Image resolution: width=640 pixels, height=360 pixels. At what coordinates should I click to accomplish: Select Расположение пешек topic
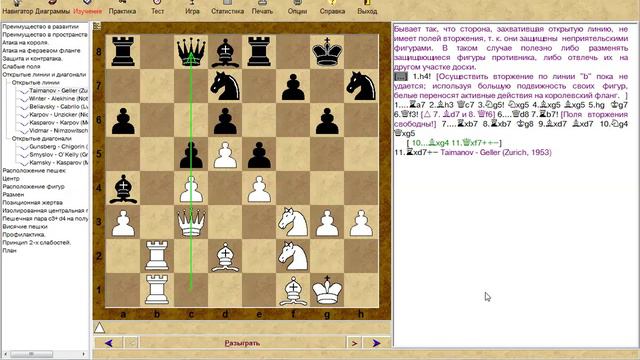tap(34, 171)
